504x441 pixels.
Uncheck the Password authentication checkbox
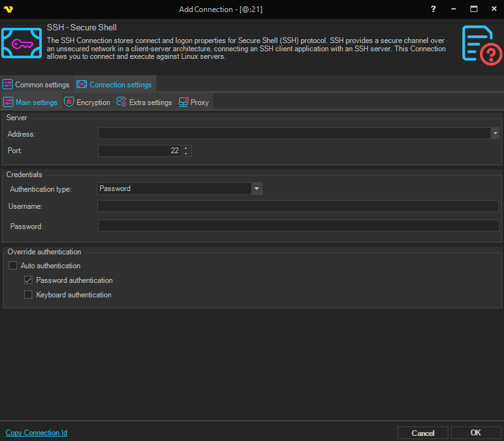28,280
